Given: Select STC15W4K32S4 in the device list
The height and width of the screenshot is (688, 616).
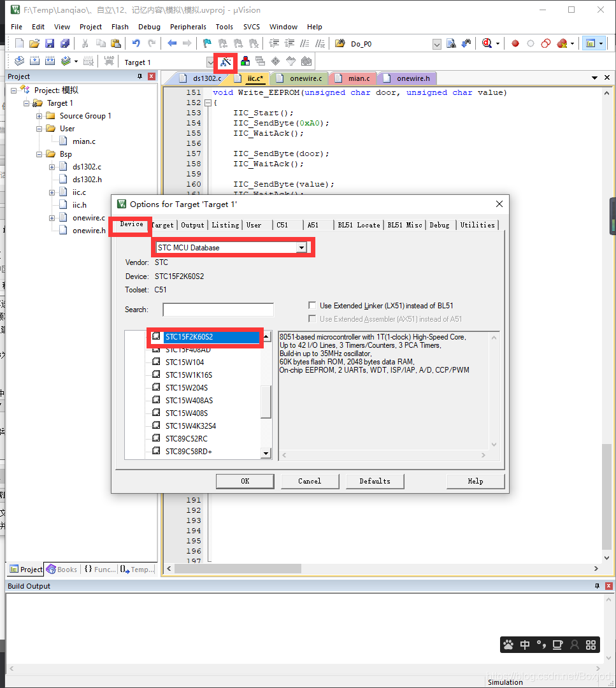Looking at the screenshot, I should 190,426.
